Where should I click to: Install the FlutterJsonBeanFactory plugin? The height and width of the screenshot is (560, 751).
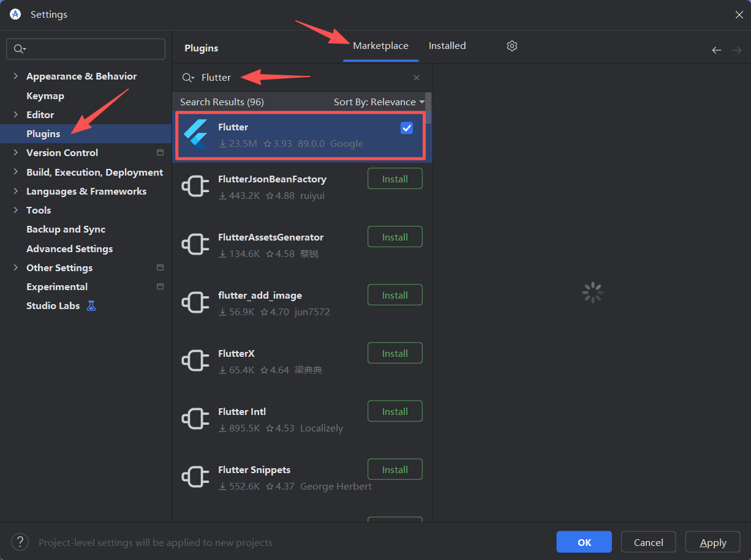[x=395, y=179]
